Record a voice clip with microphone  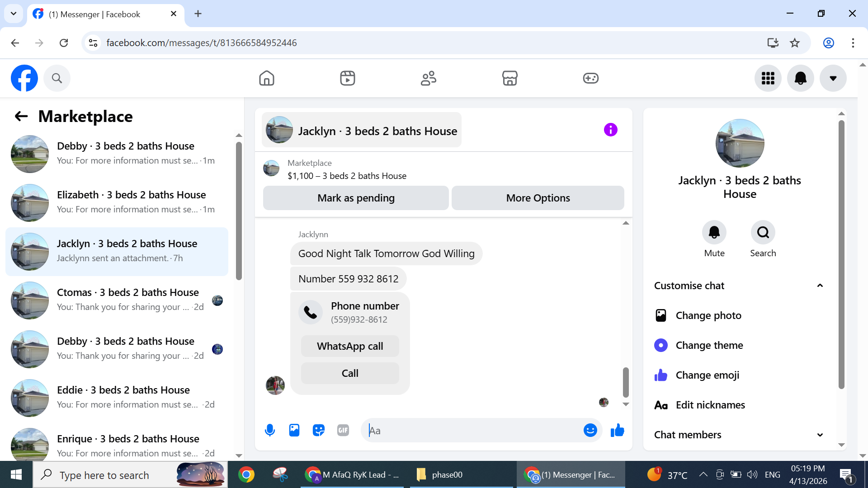pyautogui.click(x=270, y=430)
